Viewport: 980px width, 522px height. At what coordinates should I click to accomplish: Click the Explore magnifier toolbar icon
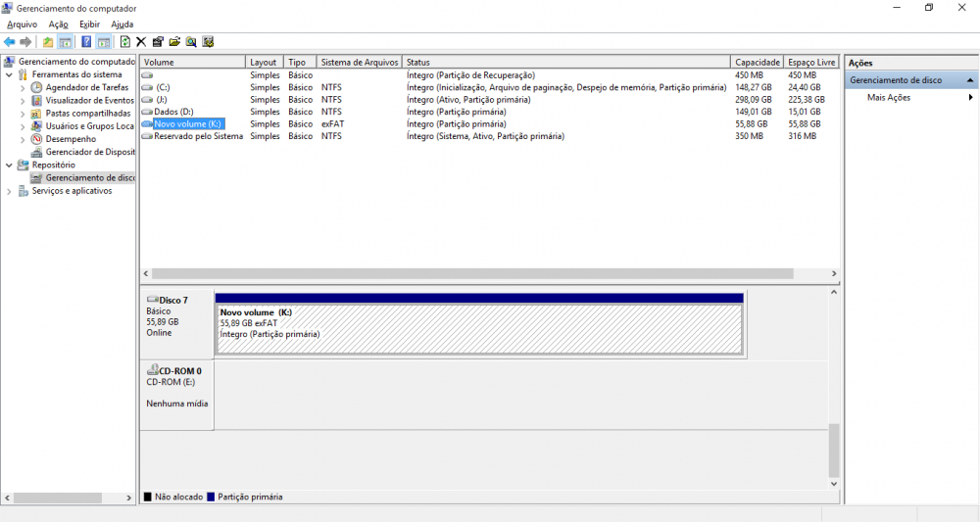(191, 42)
